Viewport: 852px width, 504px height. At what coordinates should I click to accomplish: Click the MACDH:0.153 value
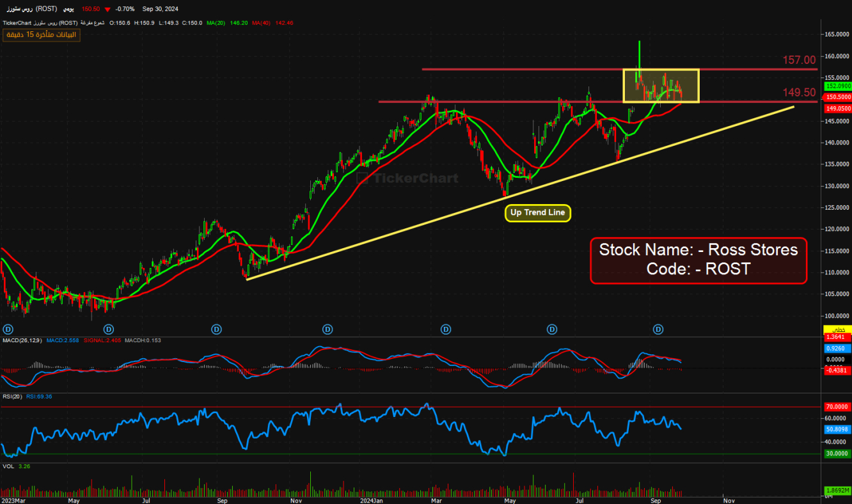click(143, 340)
